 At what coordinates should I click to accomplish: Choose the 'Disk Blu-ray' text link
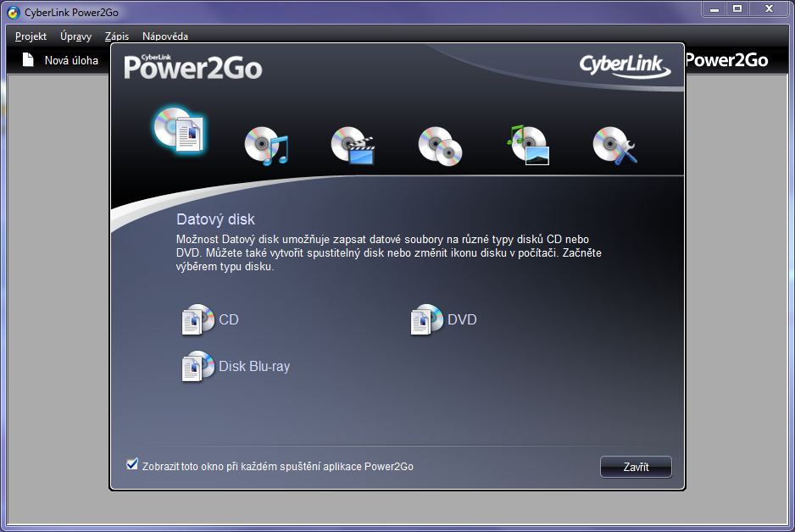[254, 367]
